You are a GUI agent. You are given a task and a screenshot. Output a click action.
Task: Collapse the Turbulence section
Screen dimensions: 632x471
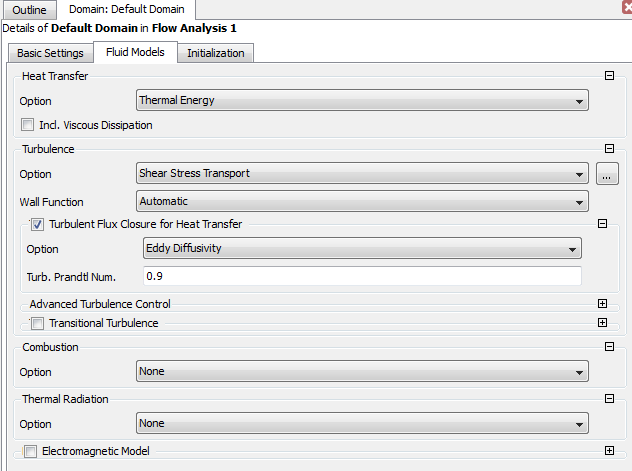click(608, 149)
